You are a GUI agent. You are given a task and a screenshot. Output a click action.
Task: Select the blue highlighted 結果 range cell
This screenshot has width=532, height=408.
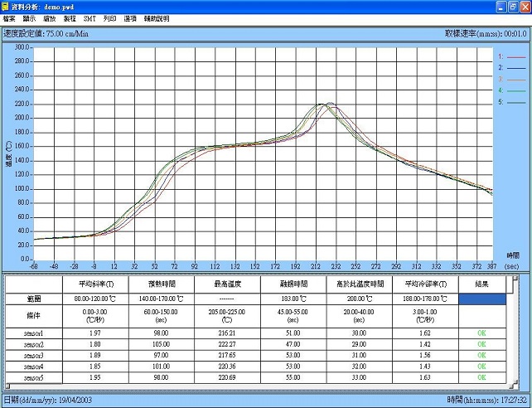pos(481,299)
